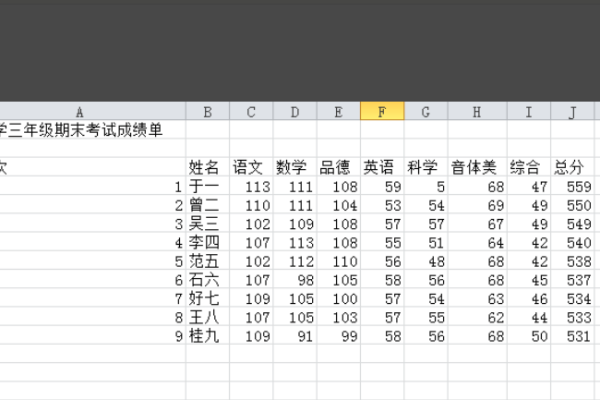Screen dimensions: 600x400
Task: Click the 英语 header cell
Action: [382, 167]
